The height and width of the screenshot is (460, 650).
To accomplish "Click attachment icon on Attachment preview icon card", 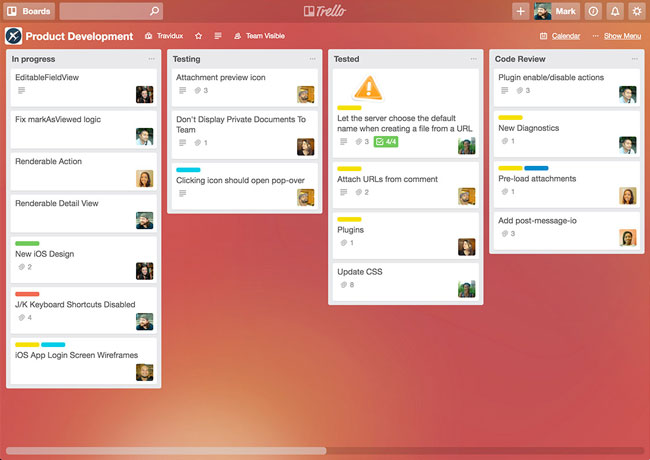I will (x=198, y=90).
